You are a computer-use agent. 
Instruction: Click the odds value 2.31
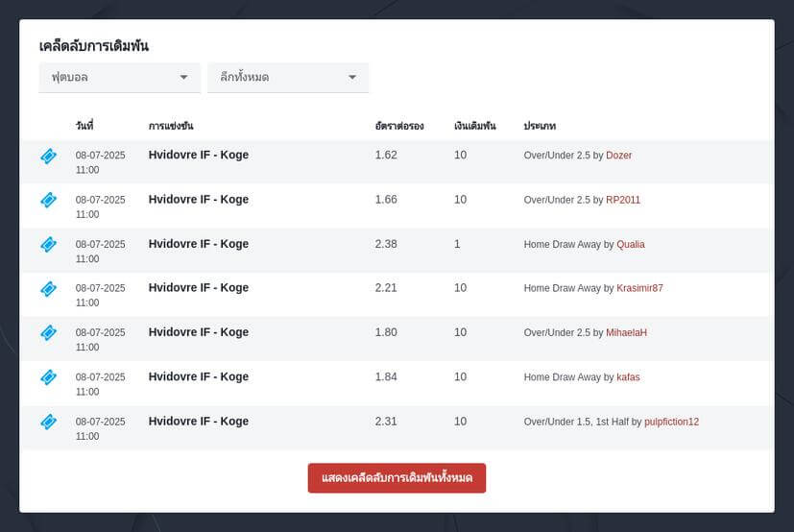386,422
